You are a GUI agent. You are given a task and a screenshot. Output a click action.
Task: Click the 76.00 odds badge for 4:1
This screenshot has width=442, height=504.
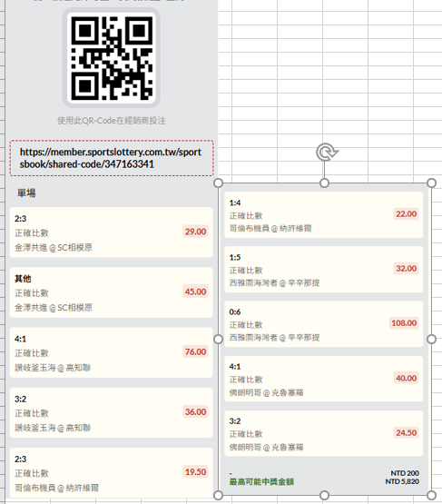click(195, 351)
